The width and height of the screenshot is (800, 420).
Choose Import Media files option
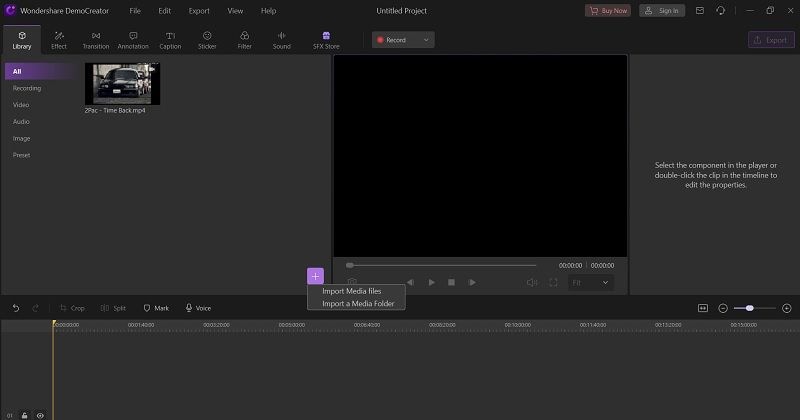pos(352,291)
